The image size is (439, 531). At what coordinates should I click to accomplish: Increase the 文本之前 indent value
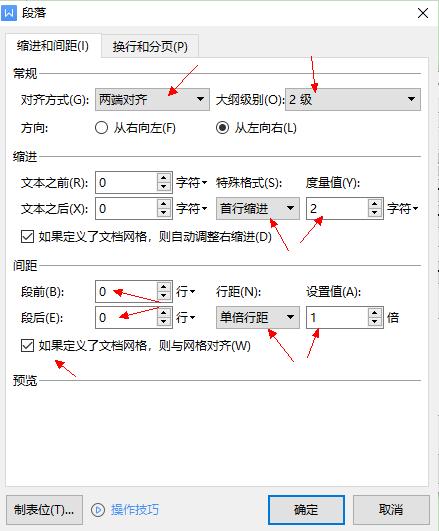(x=164, y=178)
